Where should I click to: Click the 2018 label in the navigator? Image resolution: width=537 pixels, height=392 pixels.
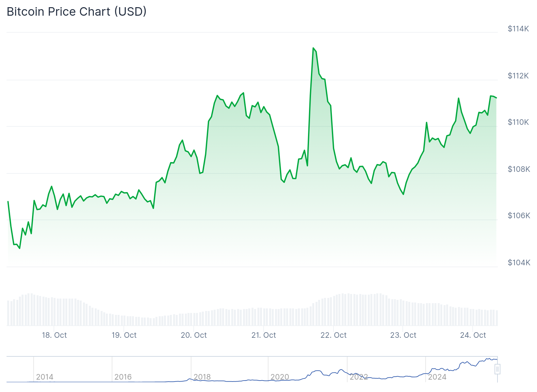[x=202, y=377]
